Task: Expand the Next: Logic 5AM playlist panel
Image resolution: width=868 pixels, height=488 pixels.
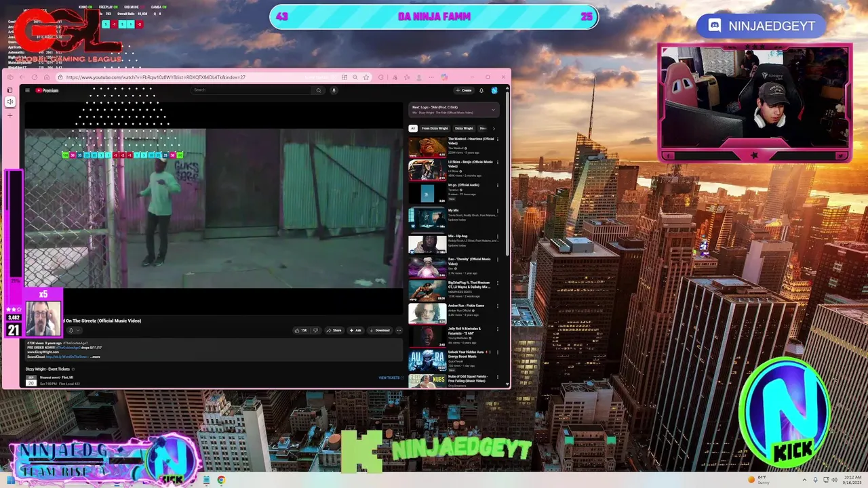Action: click(x=493, y=109)
